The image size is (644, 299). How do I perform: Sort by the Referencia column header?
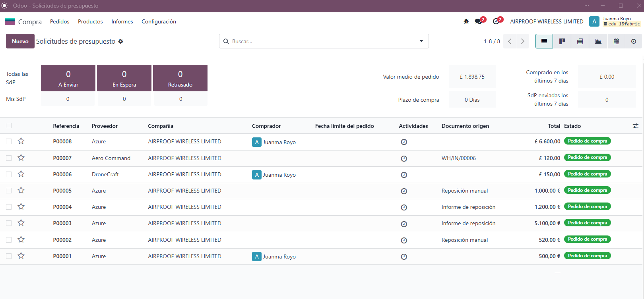66,126
